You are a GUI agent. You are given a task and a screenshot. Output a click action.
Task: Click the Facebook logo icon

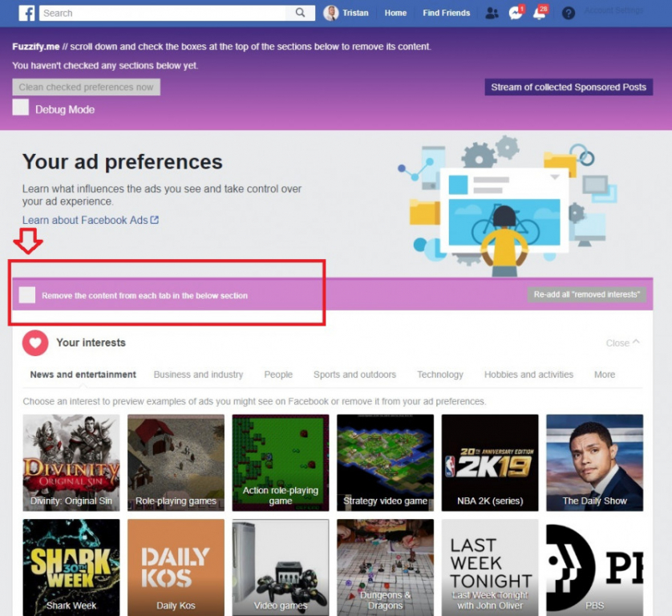pyautogui.click(x=26, y=13)
